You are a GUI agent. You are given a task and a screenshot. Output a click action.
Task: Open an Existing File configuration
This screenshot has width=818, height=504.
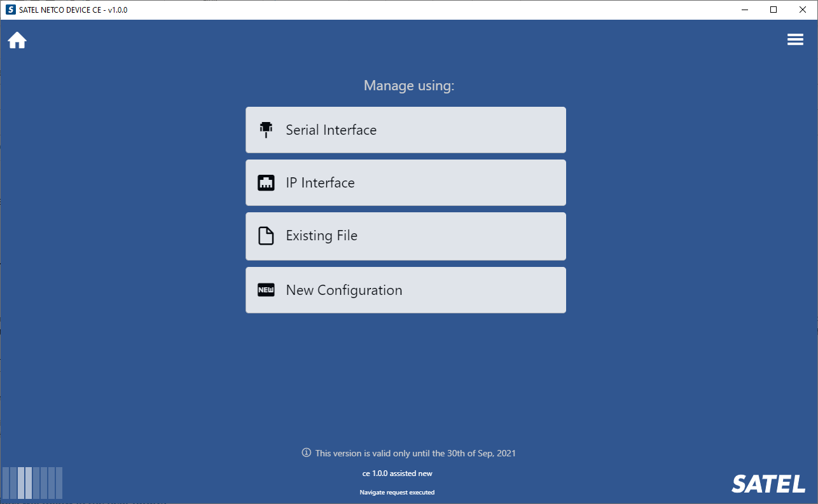point(406,236)
